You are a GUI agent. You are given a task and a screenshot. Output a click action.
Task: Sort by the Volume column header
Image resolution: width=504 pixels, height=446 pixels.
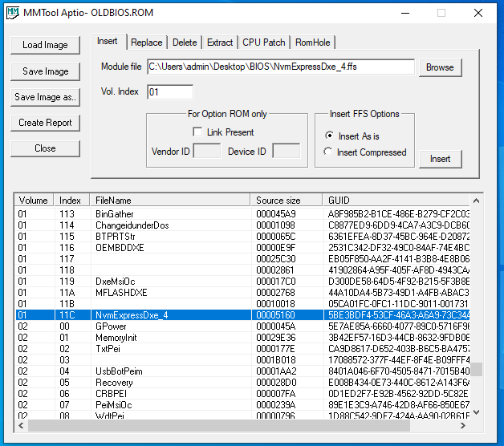click(x=34, y=201)
